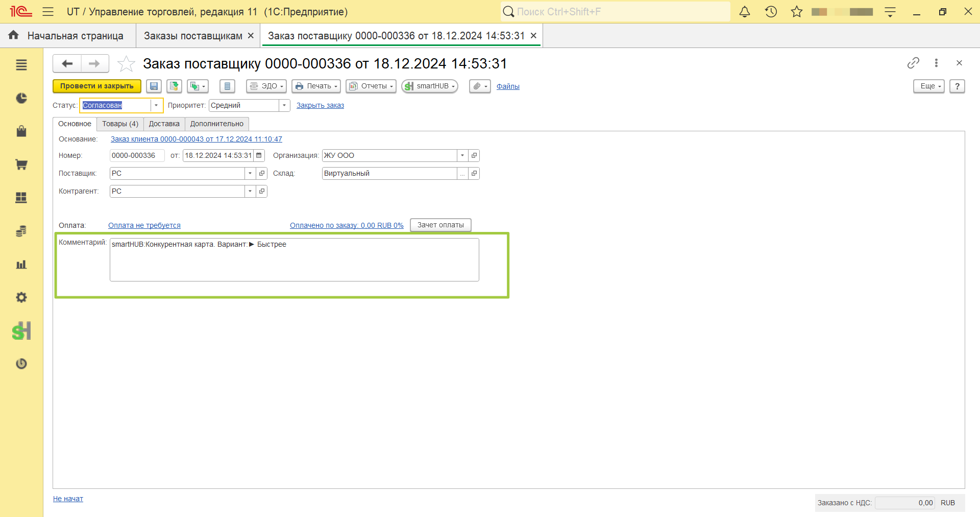This screenshot has width=980, height=517.
Task: Click the Провести и закрыть button
Action: [97, 86]
